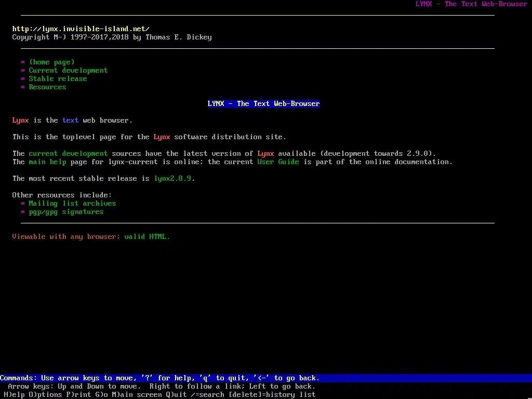
Task: Click the 'Viewable with any browser' link
Action: point(66,236)
